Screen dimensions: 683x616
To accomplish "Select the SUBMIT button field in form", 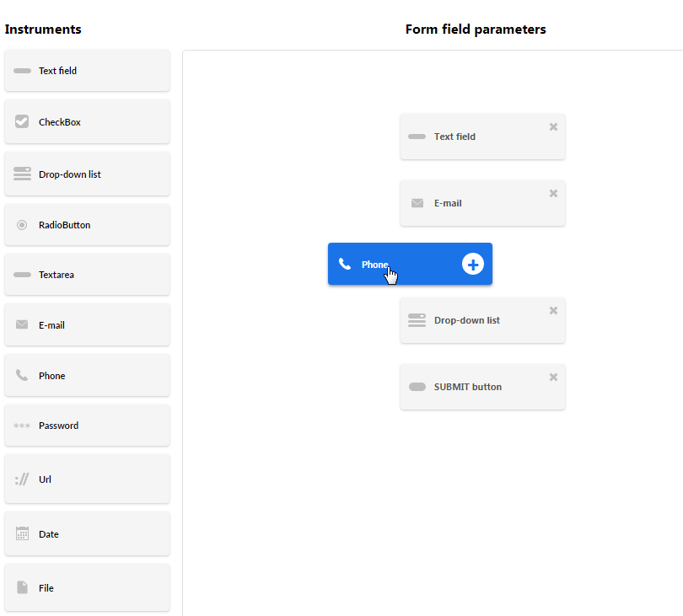I will pyautogui.click(x=482, y=387).
